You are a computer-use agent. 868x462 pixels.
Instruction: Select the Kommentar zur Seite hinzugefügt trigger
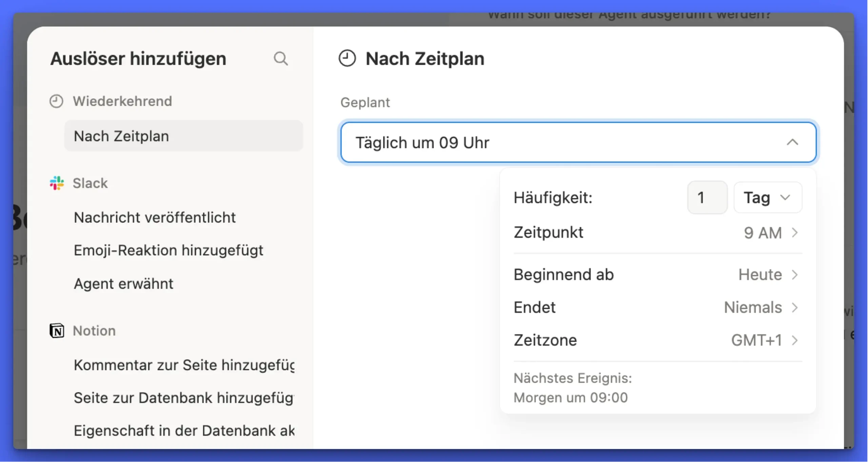(184, 365)
